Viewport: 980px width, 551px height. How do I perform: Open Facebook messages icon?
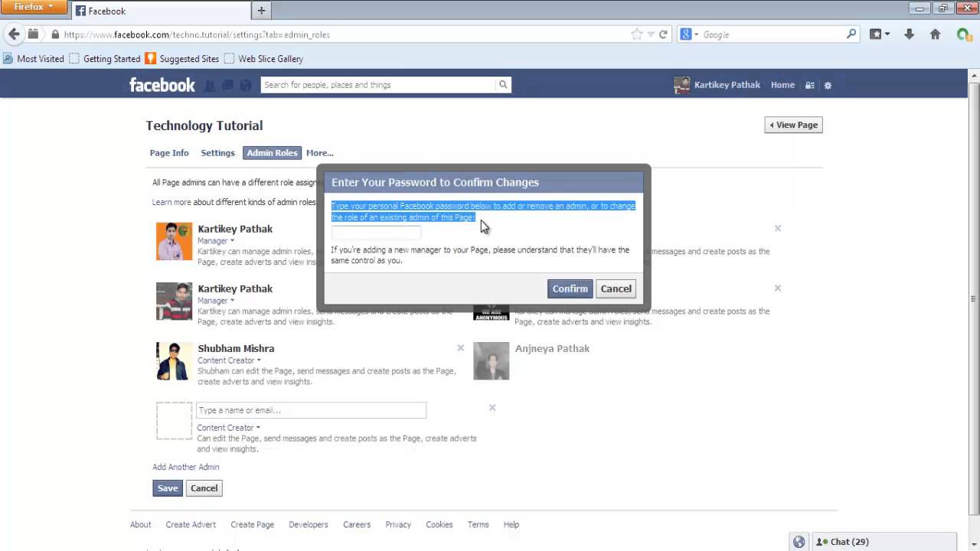[227, 85]
